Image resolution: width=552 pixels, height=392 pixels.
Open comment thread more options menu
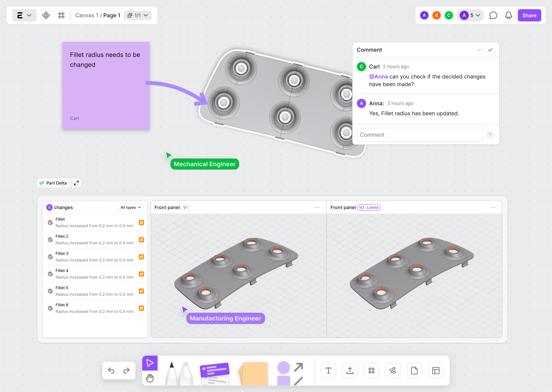480,50
